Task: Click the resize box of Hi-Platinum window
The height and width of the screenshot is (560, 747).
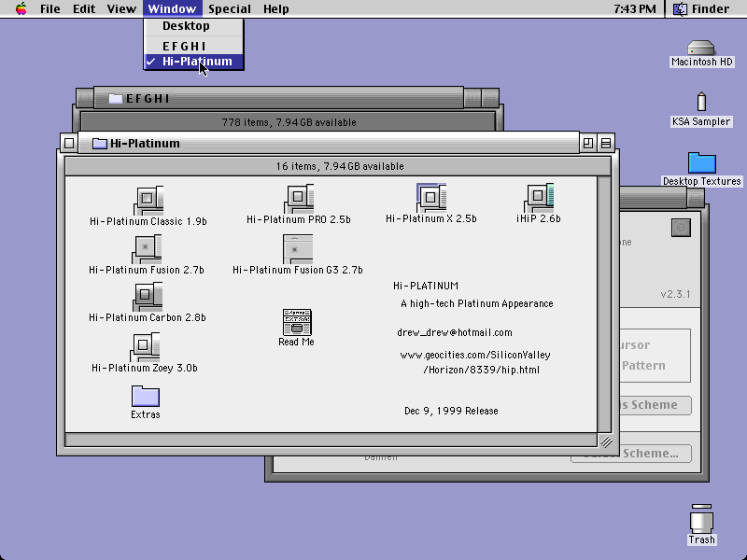Action: click(x=605, y=441)
